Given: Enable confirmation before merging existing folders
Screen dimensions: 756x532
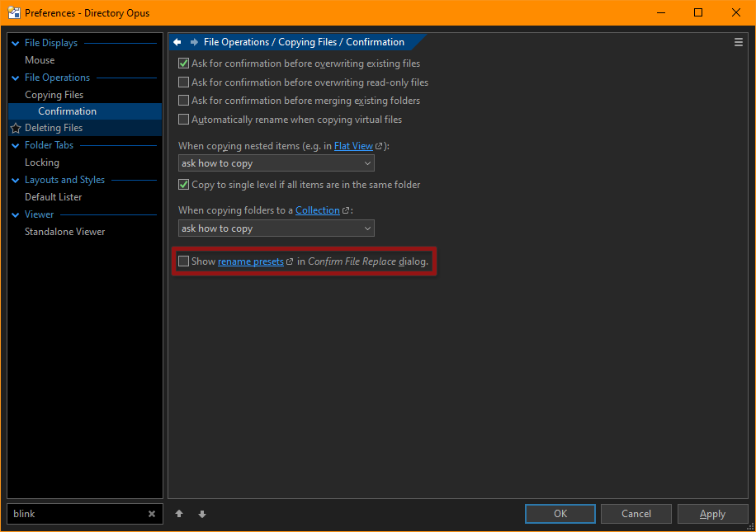Looking at the screenshot, I should (x=184, y=101).
